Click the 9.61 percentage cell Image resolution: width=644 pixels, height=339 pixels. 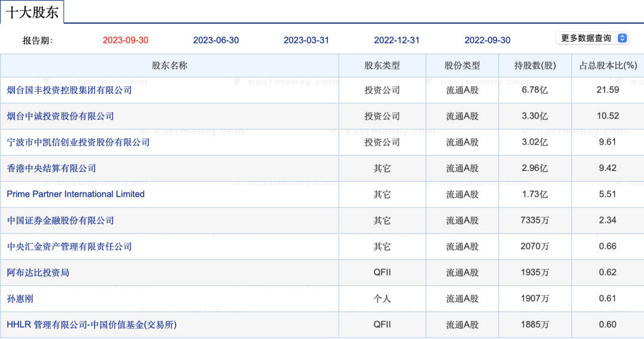click(x=608, y=142)
